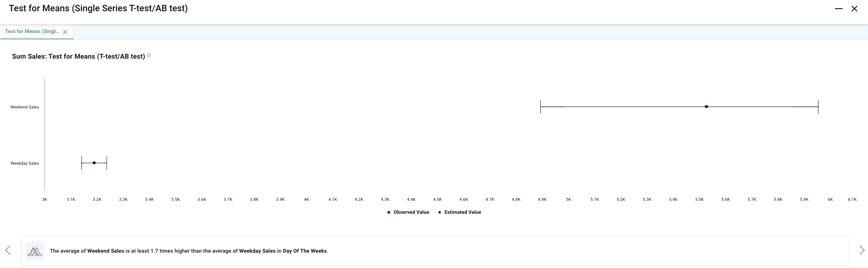
Task: Click the Weekday Sales upper bound whisker cap
Action: click(x=107, y=163)
